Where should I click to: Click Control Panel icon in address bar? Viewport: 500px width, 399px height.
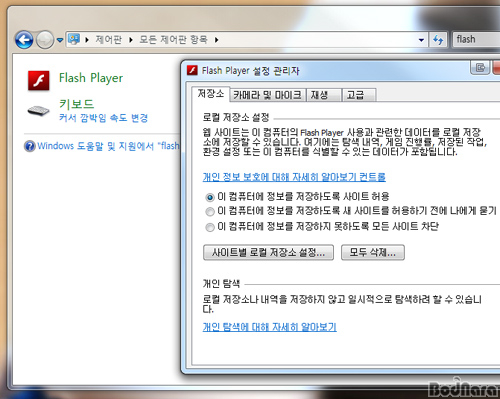coord(74,39)
